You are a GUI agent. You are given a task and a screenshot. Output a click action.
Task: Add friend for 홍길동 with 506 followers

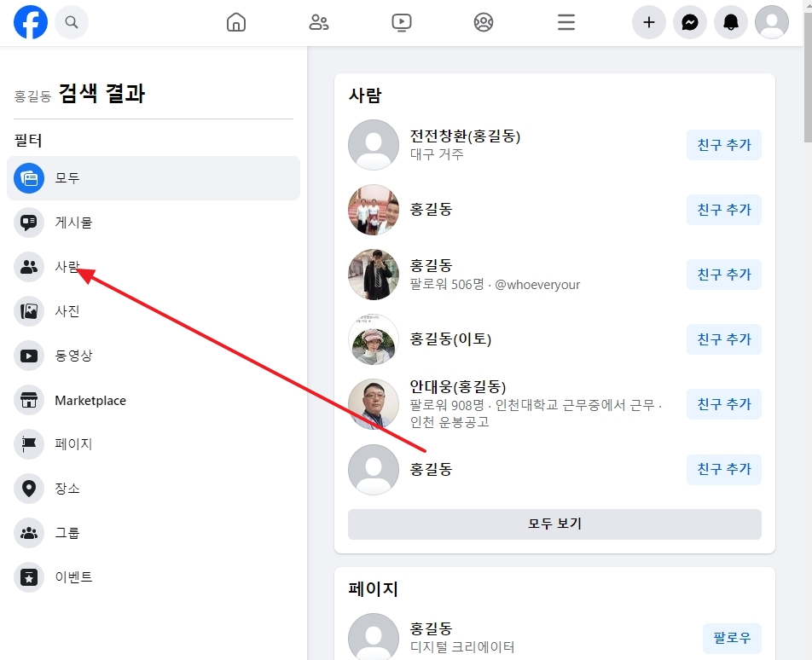pos(723,275)
